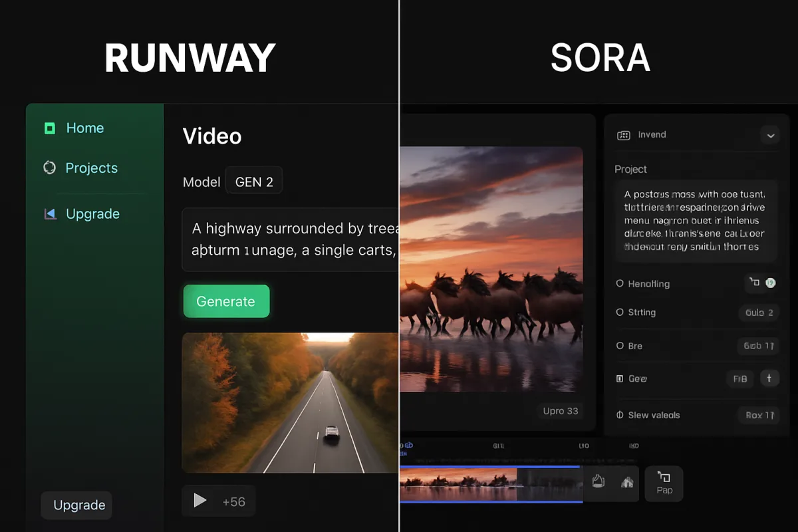Expand the Invend chevron dropdown
This screenshot has width=798, height=532.
770,135
